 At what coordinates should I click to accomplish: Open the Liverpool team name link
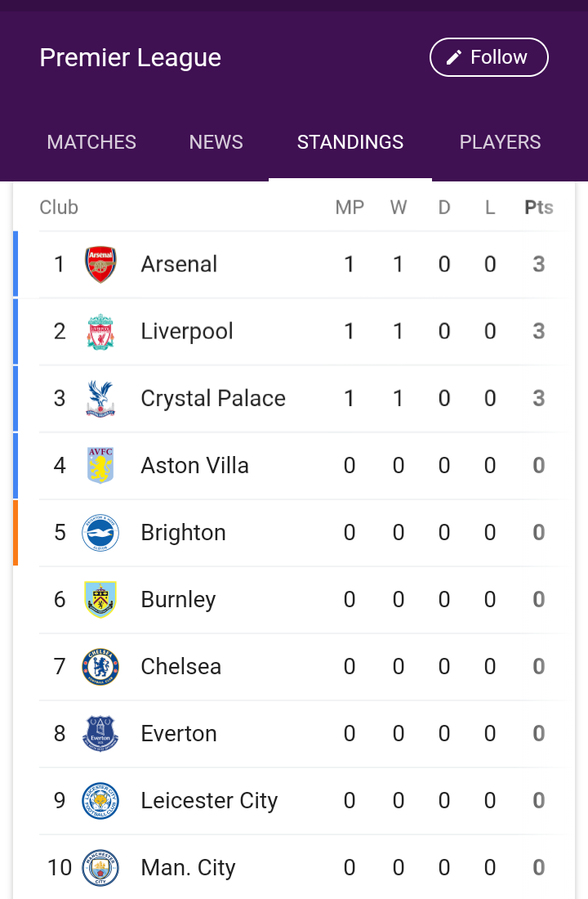pos(187,332)
